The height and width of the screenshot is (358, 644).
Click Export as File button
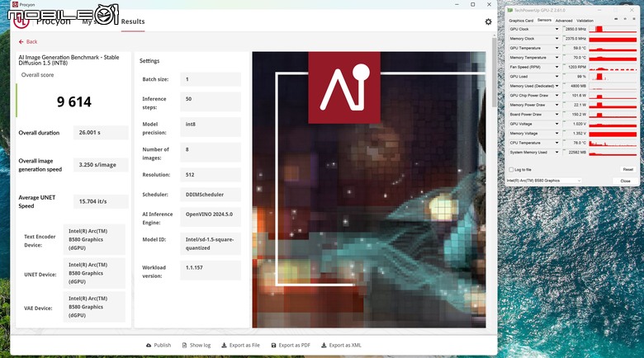pos(241,346)
